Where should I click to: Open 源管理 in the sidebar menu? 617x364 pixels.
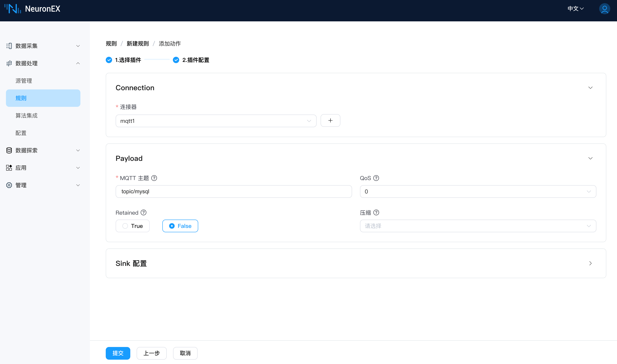24,81
